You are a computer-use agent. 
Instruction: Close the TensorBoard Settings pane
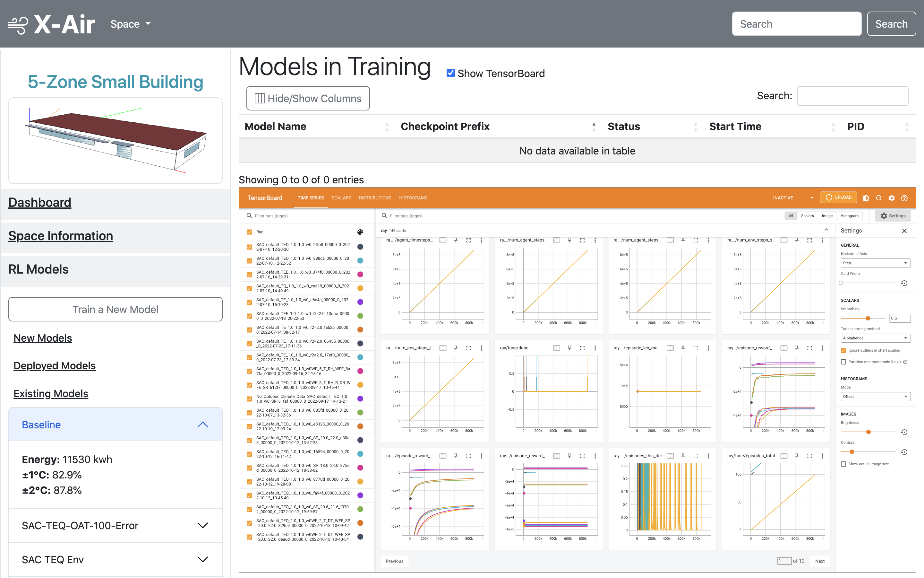coord(904,231)
